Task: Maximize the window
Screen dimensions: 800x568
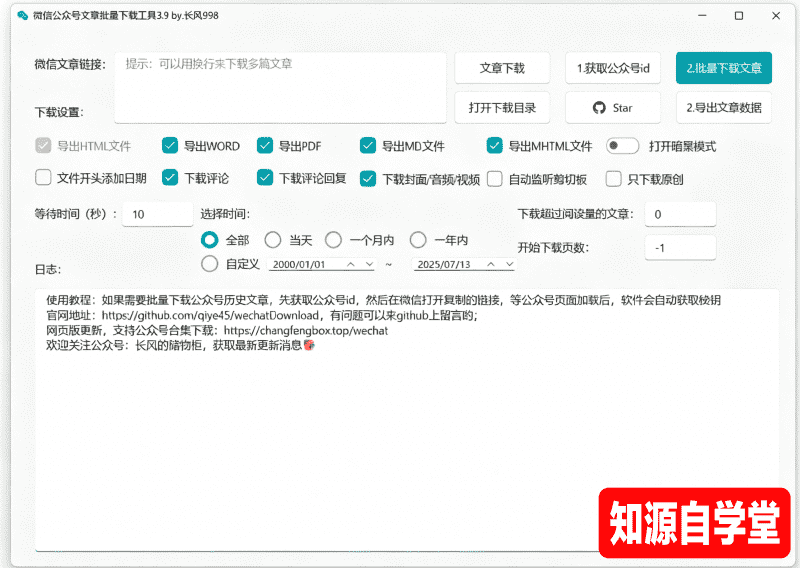Action: (x=739, y=16)
